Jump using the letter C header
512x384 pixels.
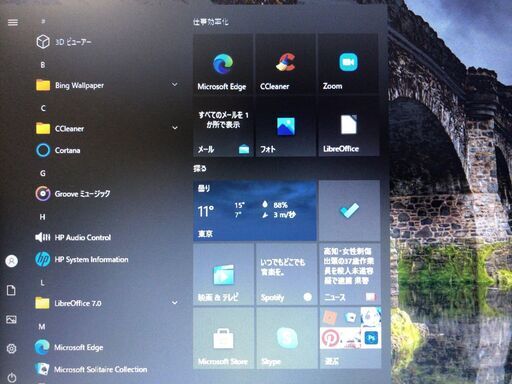click(x=43, y=108)
